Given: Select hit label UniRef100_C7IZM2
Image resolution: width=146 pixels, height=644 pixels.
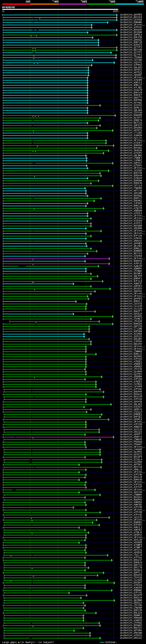Looking at the screenshot, I should pyautogui.click(x=131, y=133).
